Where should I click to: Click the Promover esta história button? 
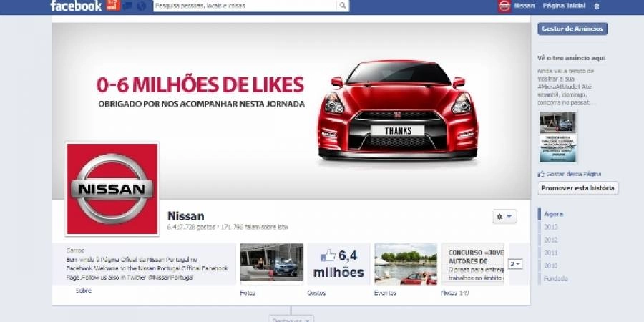click(x=578, y=188)
